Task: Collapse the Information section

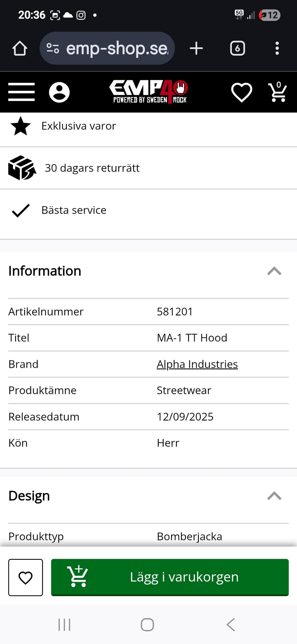Action: [x=274, y=271]
